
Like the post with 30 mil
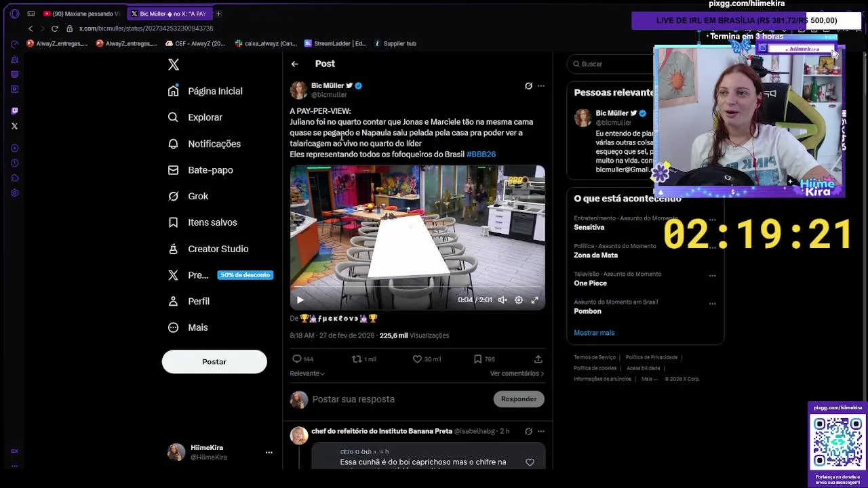click(427, 359)
